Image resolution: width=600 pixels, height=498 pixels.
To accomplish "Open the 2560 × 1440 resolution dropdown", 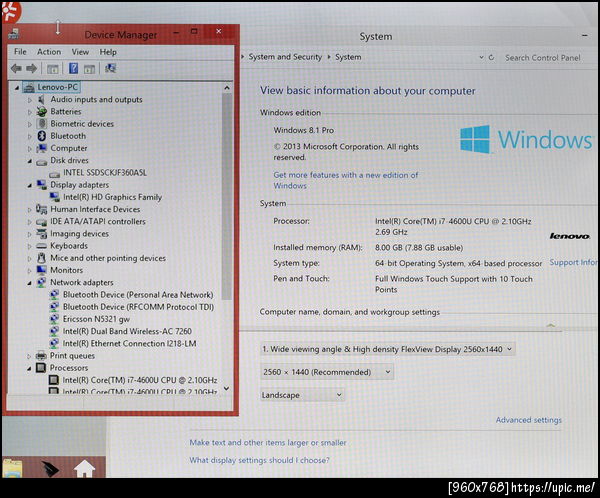I will 327,372.
